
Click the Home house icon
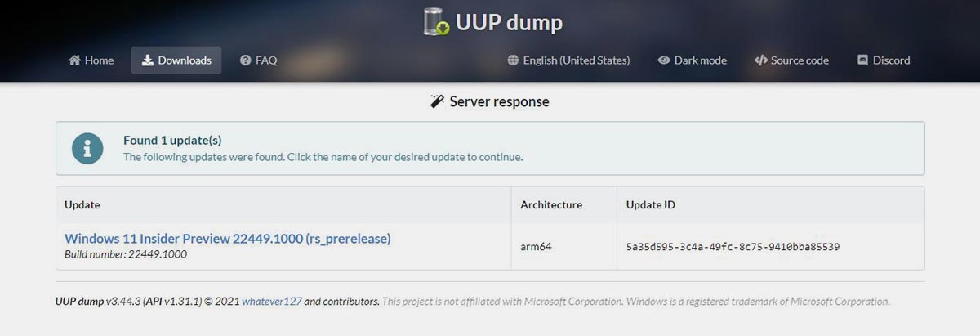pyautogui.click(x=74, y=60)
